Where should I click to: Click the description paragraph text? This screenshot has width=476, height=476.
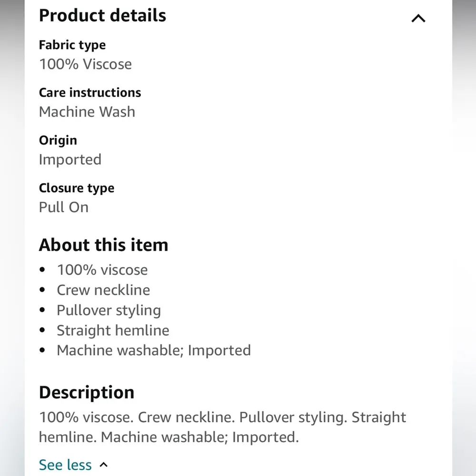click(x=222, y=427)
